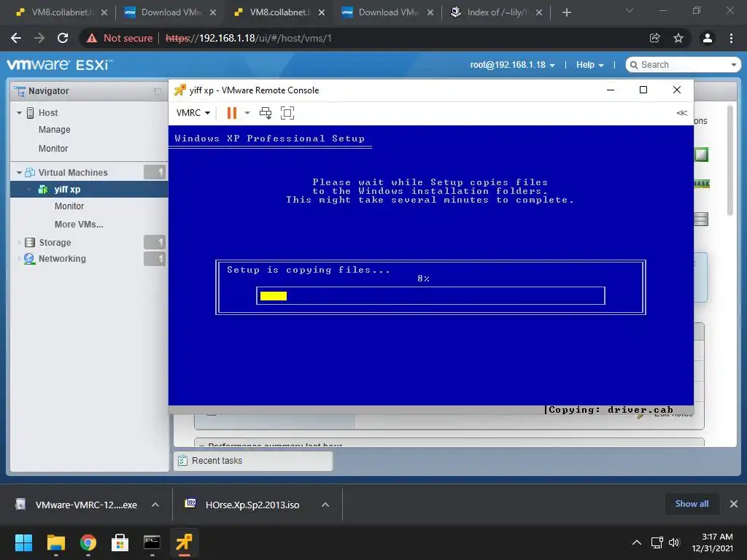This screenshot has width=747, height=560.
Task: Open File Explorer from taskbar
Action: [x=55, y=542]
